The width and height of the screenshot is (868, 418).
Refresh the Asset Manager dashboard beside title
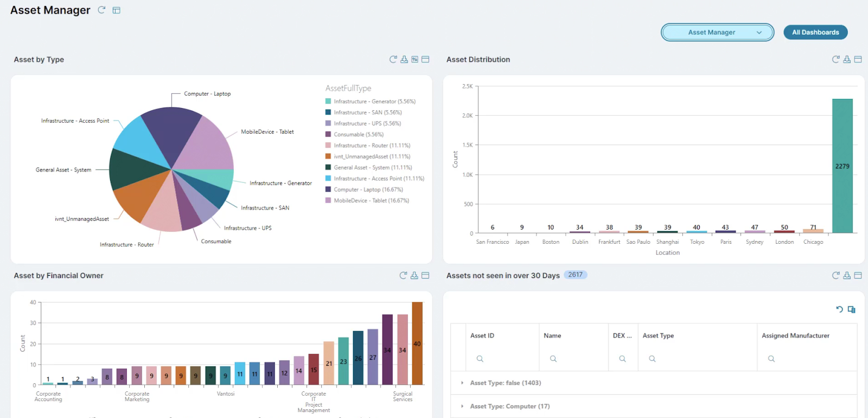(x=101, y=10)
